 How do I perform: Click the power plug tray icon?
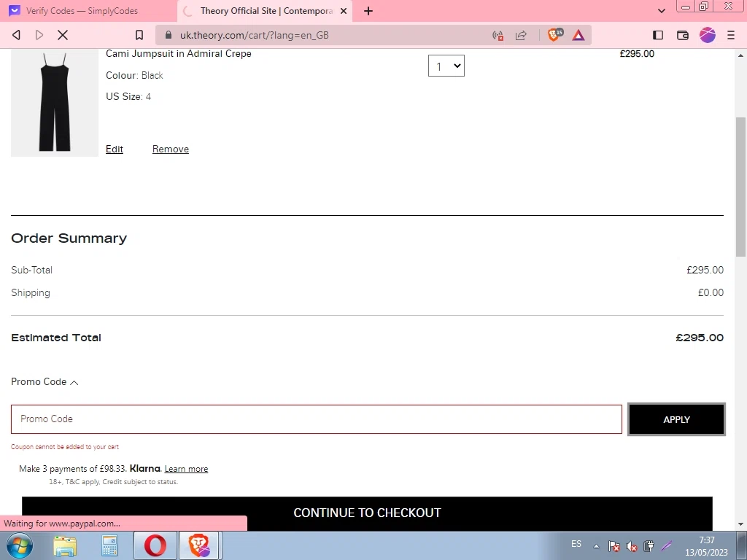click(649, 545)
